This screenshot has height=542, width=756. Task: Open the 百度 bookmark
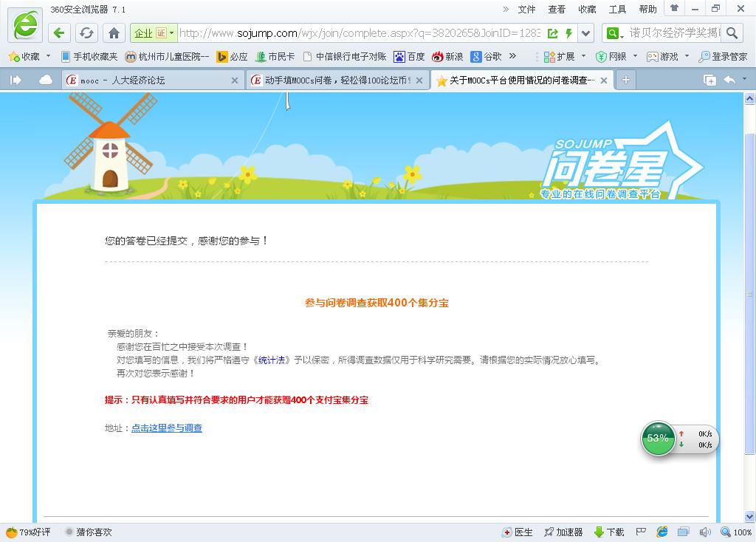click(x=409, y=57)
